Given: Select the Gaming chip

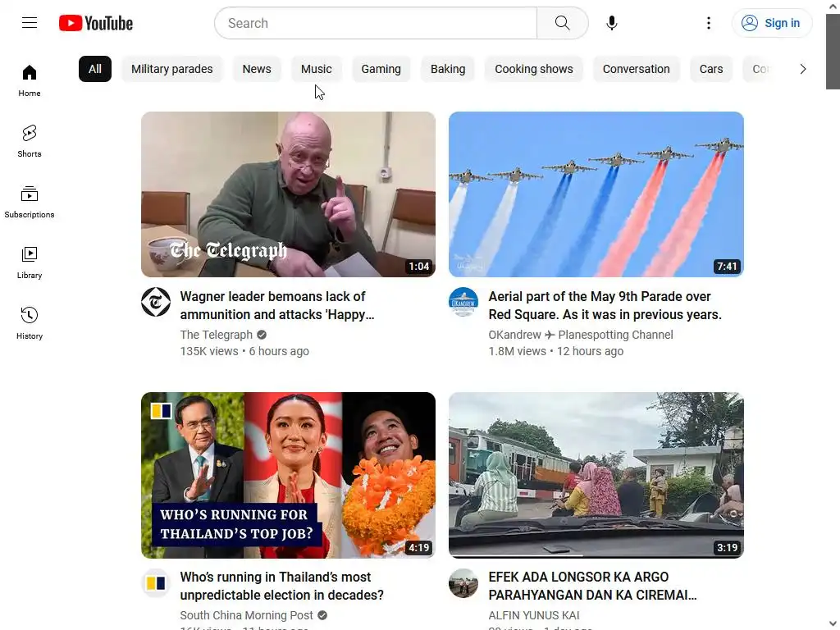Looking at the screenshot, I should [x=381, y=69].
